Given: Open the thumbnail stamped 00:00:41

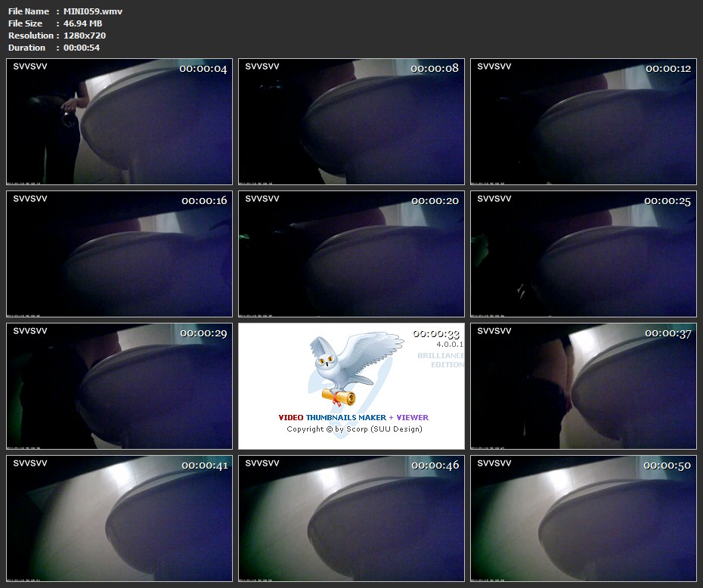Looking at the screenshot, I should point(119,518).
